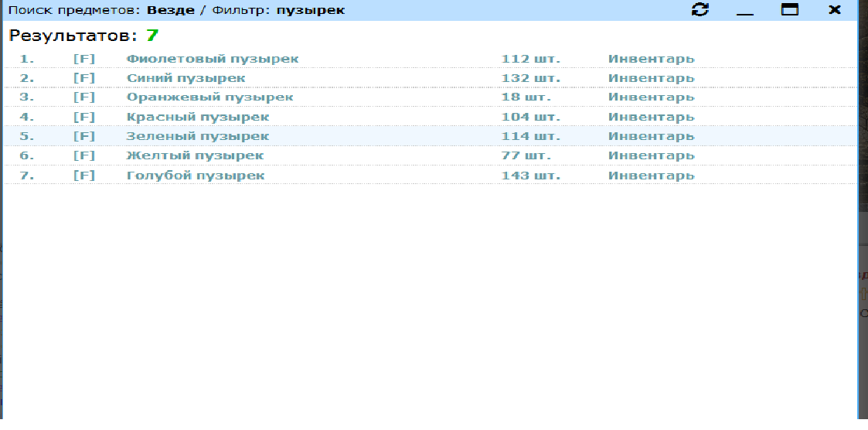The image size is (868, 430).
Task: Minimize the item search window
Action: tap(745, 12)
